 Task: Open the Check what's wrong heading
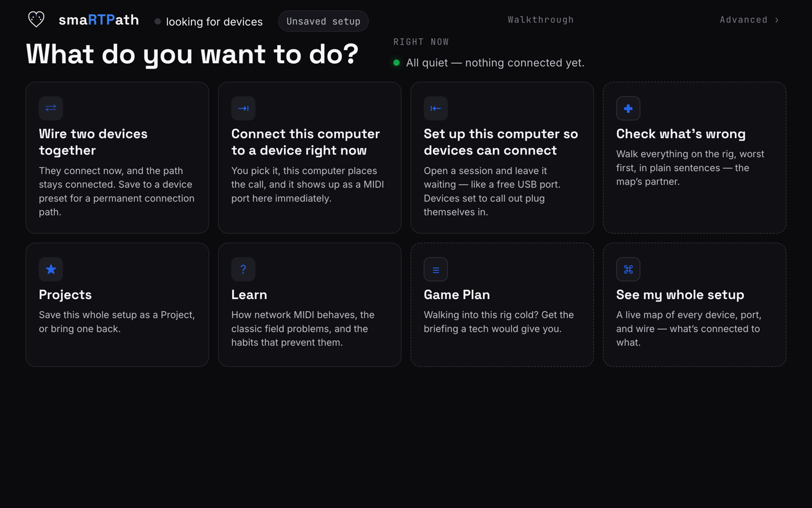pos(681,134)
